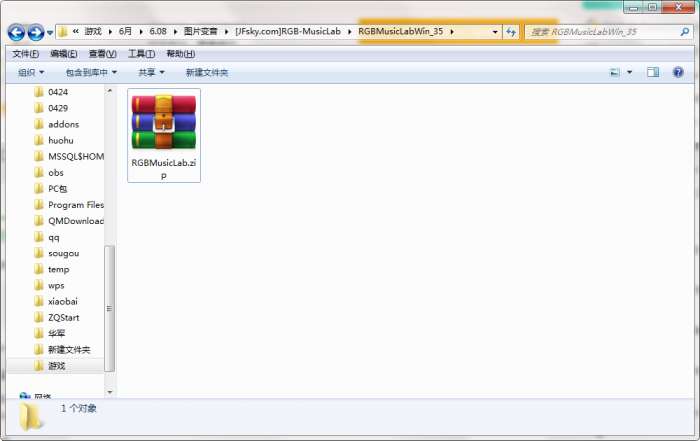Click 6.08 in the address breadcrumb

158,31
